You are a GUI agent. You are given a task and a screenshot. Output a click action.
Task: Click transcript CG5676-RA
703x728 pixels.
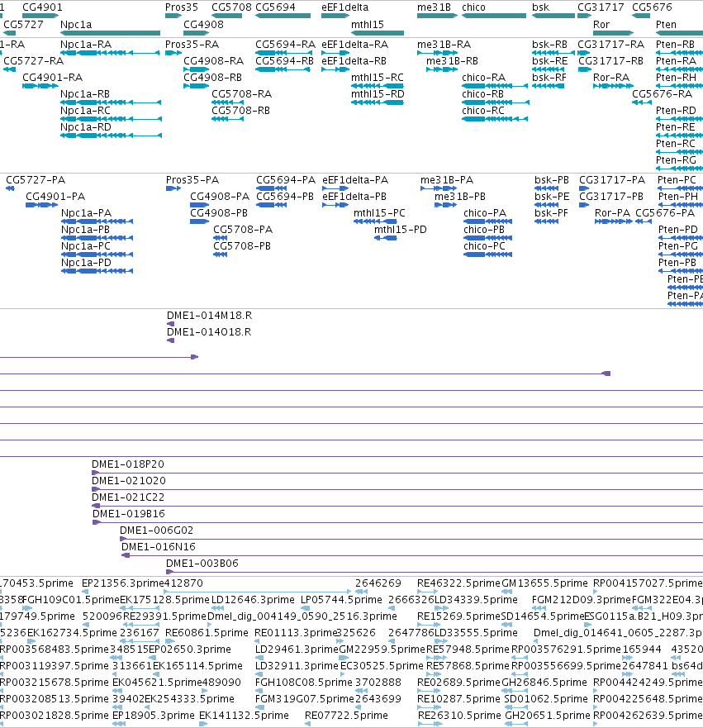[x=642, y=102]
